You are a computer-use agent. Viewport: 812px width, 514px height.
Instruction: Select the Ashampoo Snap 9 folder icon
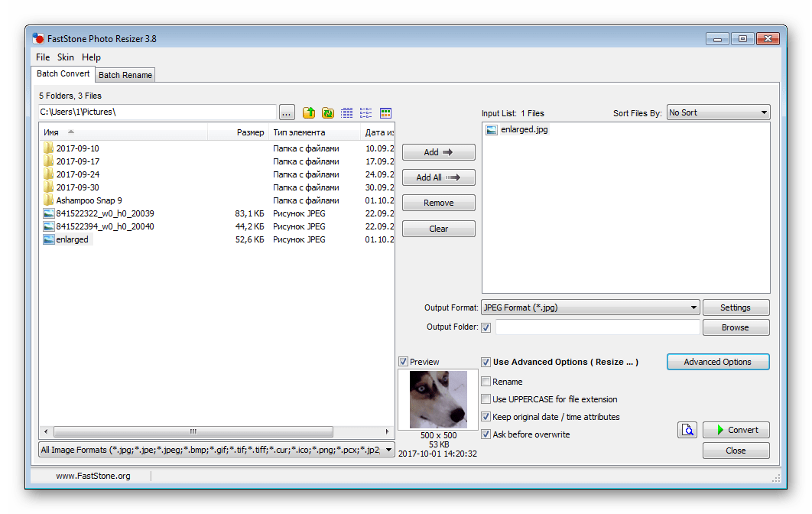click(x=48, y=200)
